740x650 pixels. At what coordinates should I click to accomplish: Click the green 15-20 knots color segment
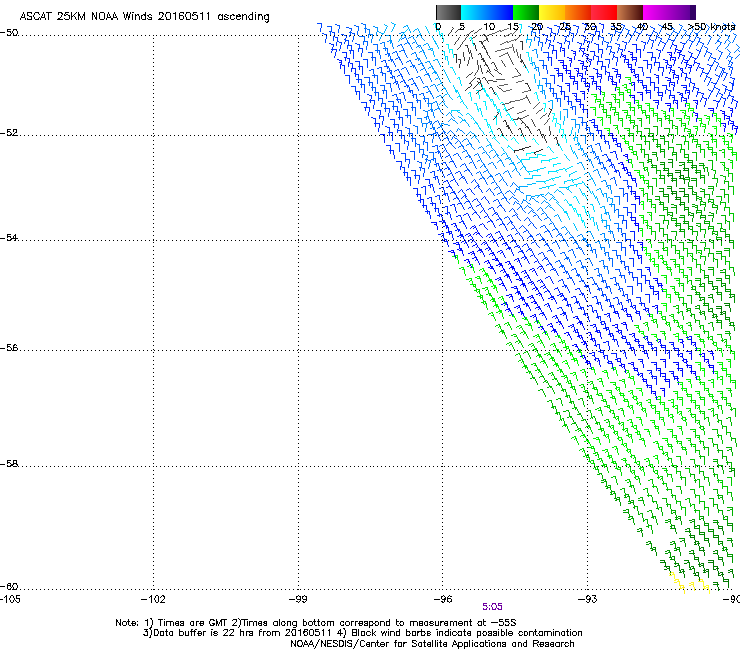[x=526, y=12]
